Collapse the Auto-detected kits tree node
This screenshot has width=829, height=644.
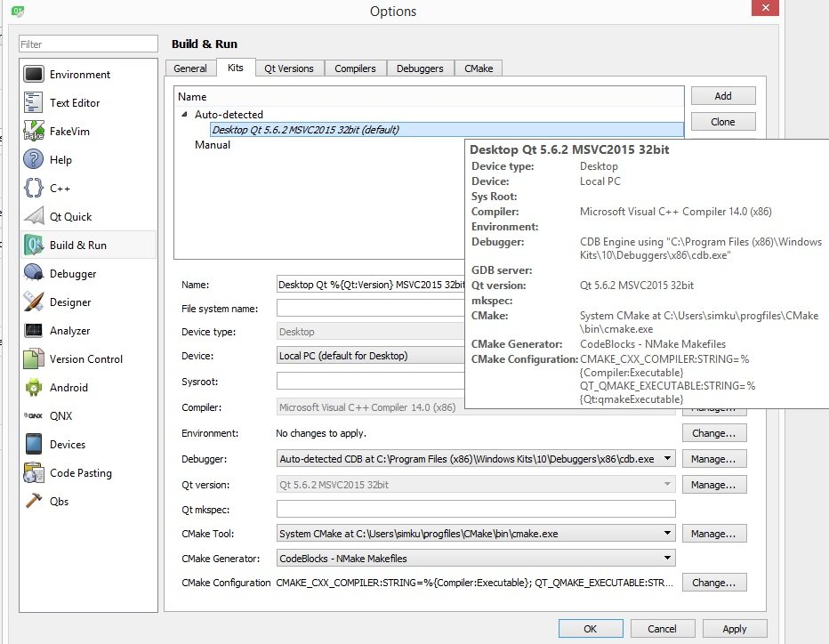point(185,115)
